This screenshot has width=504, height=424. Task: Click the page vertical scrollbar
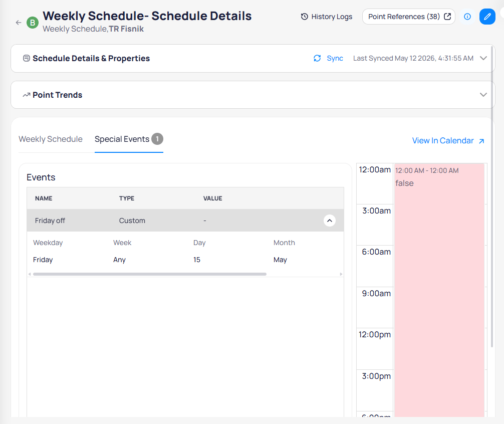492,196
